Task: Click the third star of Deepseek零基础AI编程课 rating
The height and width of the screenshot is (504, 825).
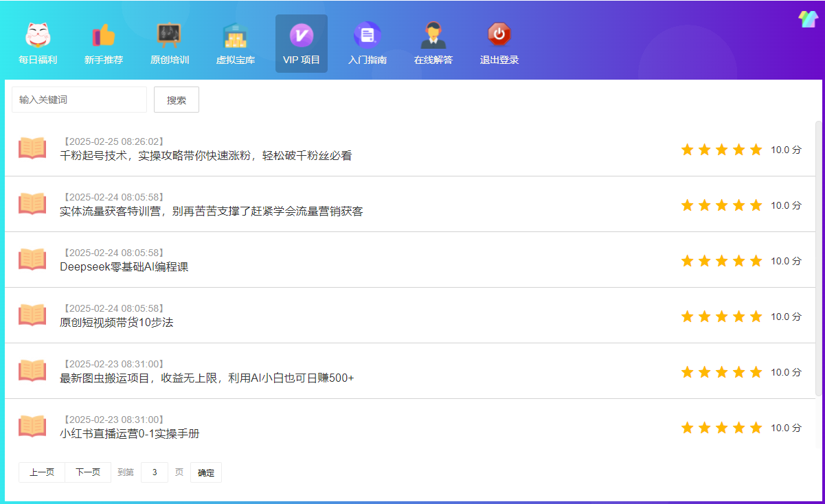Action: coord(722,261)
